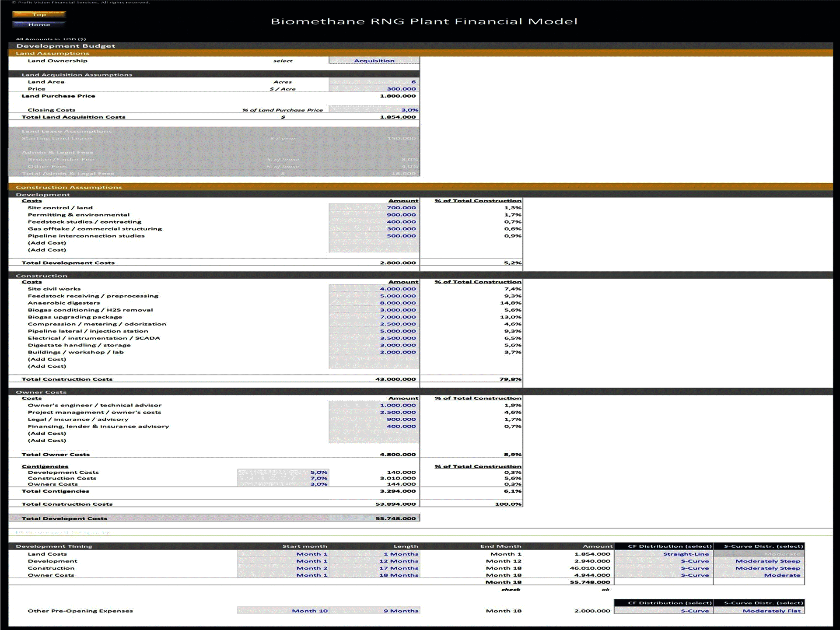Open Other Pre-Opening Expenses start month dropdown
The width and height of the screenshot is (840, 630).
283,611
